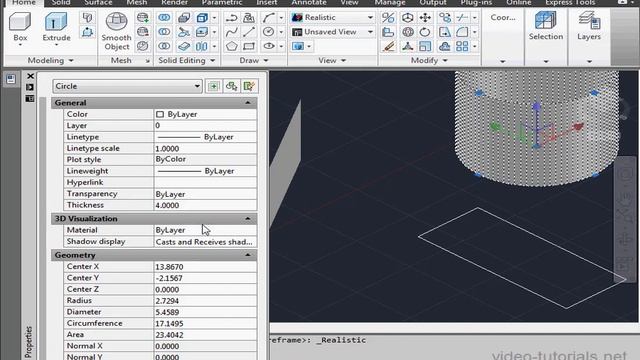Expand the Modeling panel arrow

[71, 60]
